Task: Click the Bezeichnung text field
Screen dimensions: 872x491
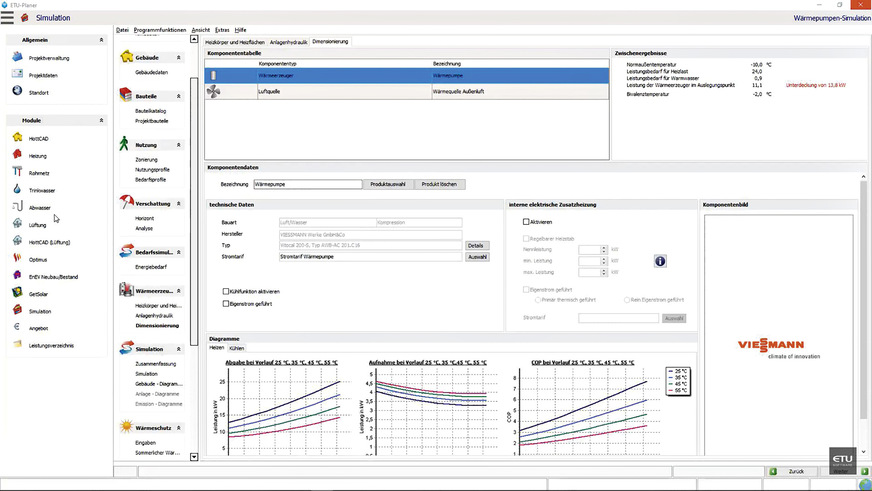Action: click(307, 184)
